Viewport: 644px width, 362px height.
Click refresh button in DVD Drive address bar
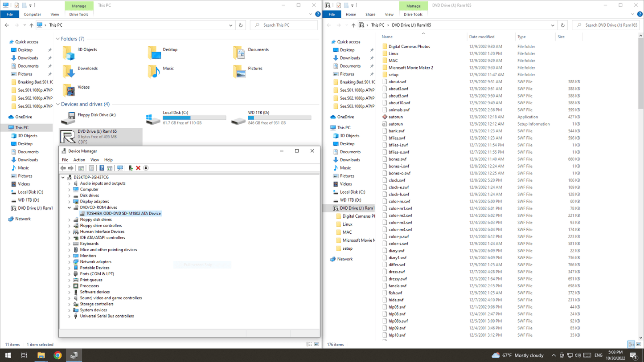click(562, 25)
